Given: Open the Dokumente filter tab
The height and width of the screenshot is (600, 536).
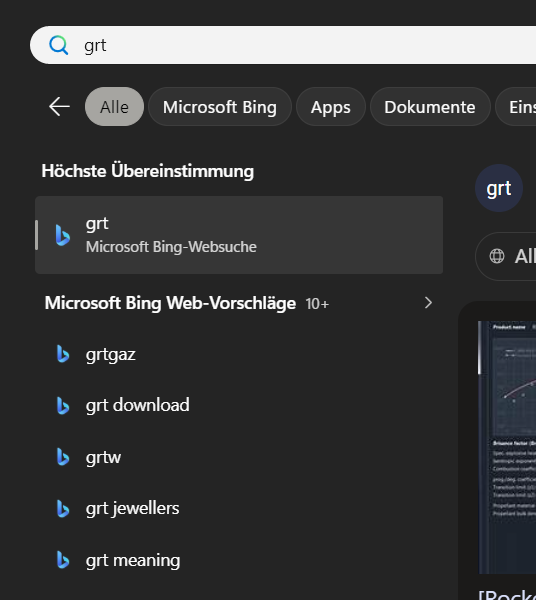Looking at the screenshot, I should click(430, 107).
